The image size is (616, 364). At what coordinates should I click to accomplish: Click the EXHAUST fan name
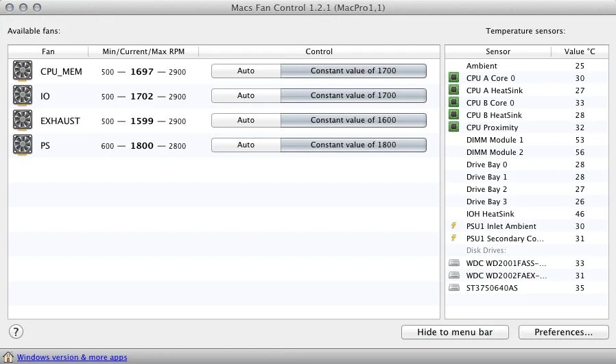[60, 121]
